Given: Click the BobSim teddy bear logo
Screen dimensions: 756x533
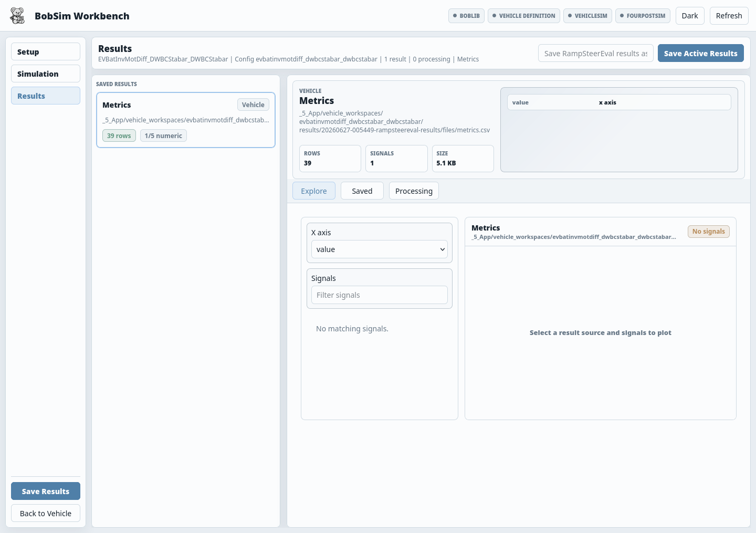Looking at the screenshot, I should tap(17, 16).
